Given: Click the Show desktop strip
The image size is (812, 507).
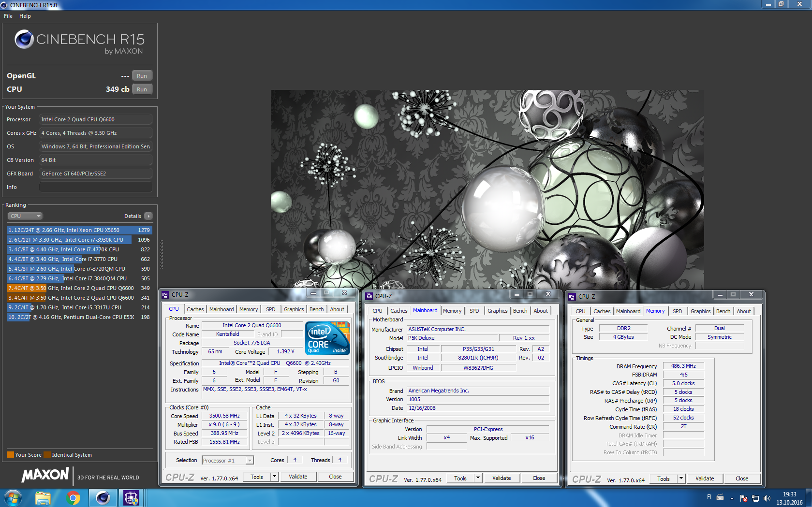Looking at the screenshot, I should [x=809, y=498].
